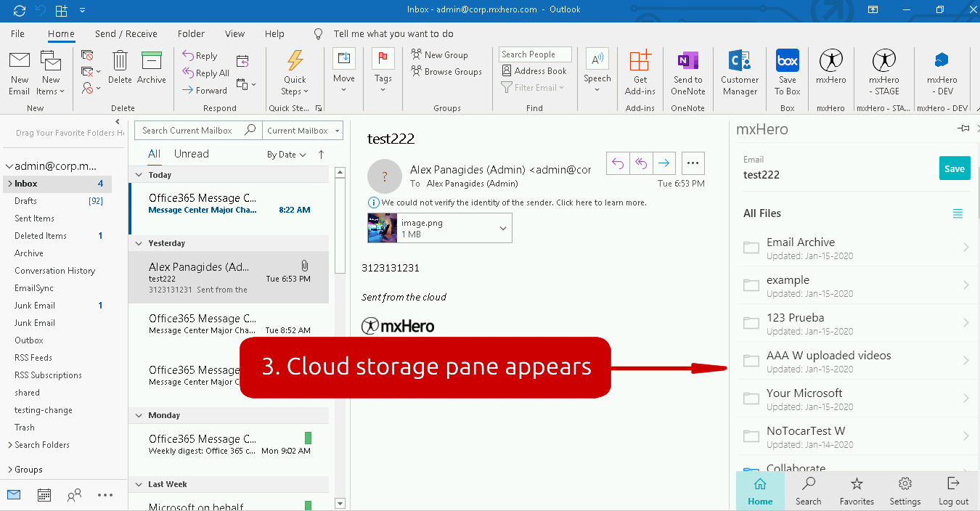Screen dimensions: 980x511
Task: Open Quick Steps gallery
Action: click(295, 73)
